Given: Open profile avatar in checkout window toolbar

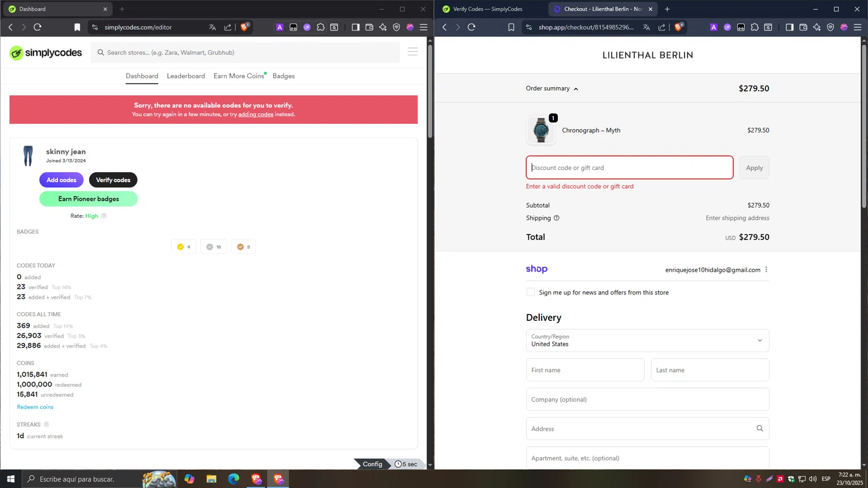Looking at the screenshot, I should tap(844, 27).
